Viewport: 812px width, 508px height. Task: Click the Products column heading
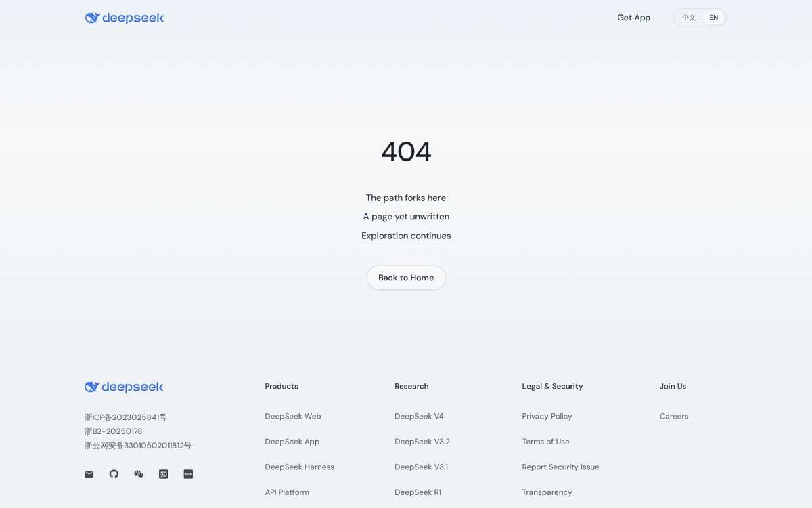pyautogui.click(x=281, y=386)
